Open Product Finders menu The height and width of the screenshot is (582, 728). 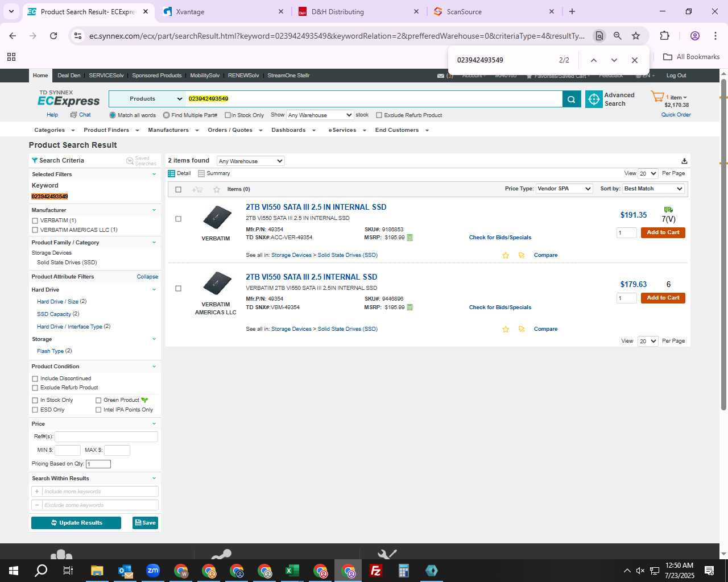point(111,130)
